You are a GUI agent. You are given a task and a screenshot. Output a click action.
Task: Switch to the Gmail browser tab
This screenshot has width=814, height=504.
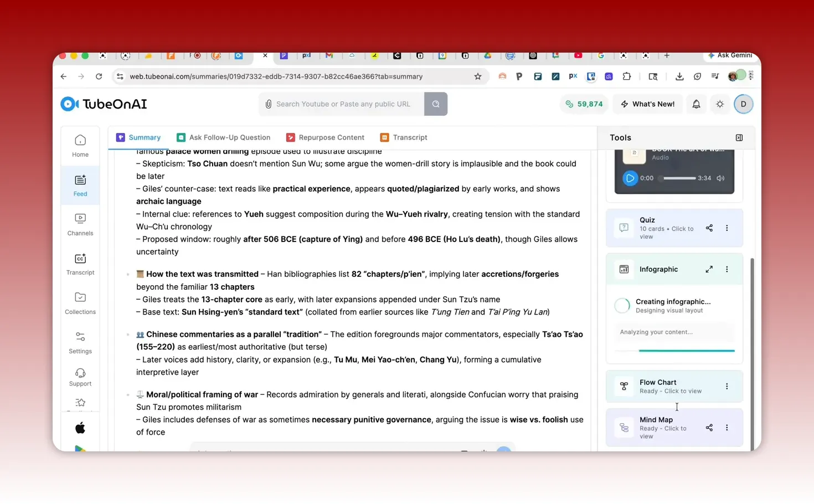coord(329,55)
